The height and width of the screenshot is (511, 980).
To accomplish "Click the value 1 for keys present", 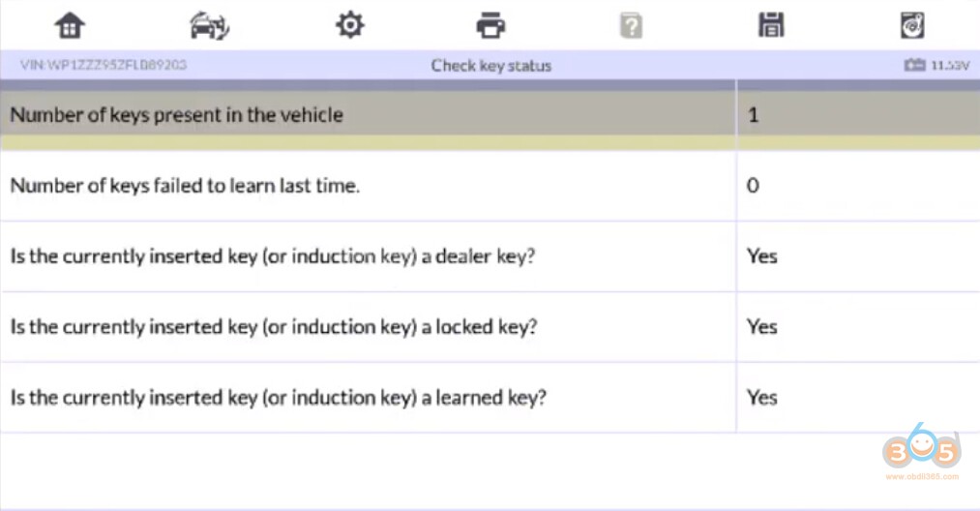I will point(754,115).
